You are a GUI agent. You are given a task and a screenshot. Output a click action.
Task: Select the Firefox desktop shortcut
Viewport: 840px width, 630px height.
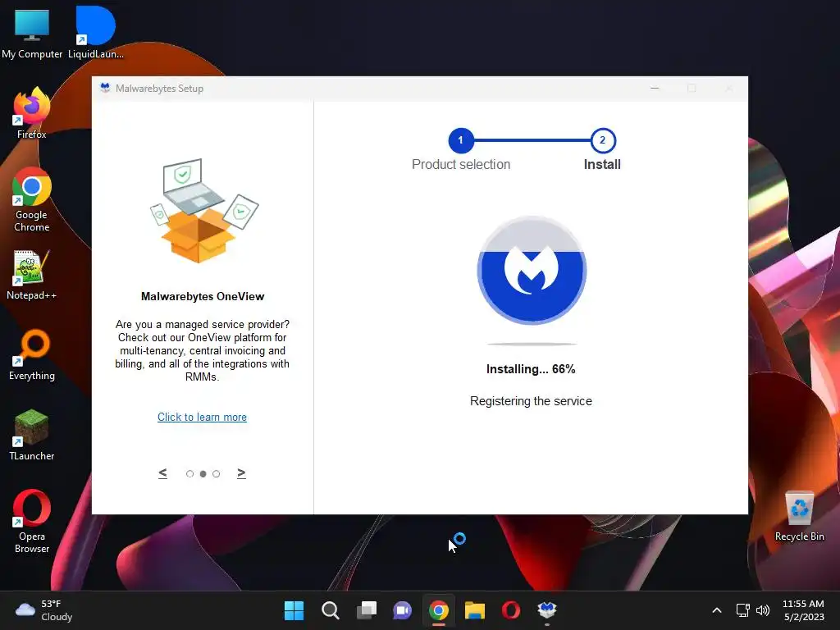tap(32, 113)
